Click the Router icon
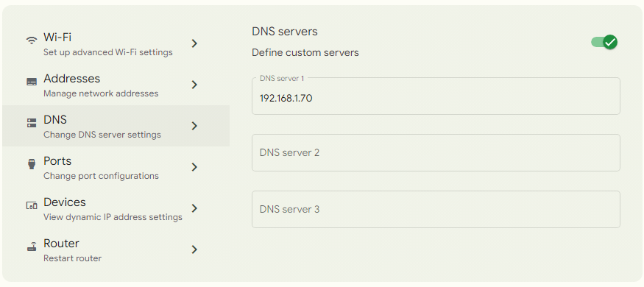Viewport: 644px width, 287px height. (x=32, y=247)
